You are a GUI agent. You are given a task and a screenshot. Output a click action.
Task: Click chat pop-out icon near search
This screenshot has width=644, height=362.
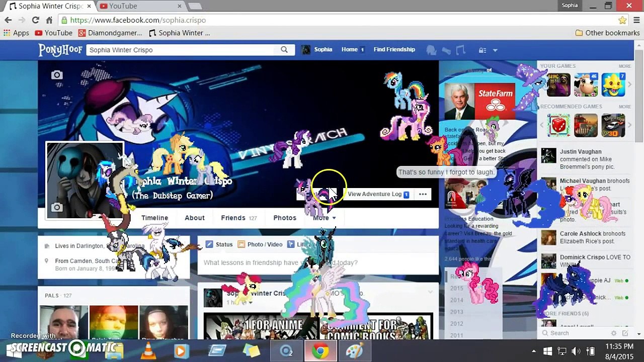(625, 333)
